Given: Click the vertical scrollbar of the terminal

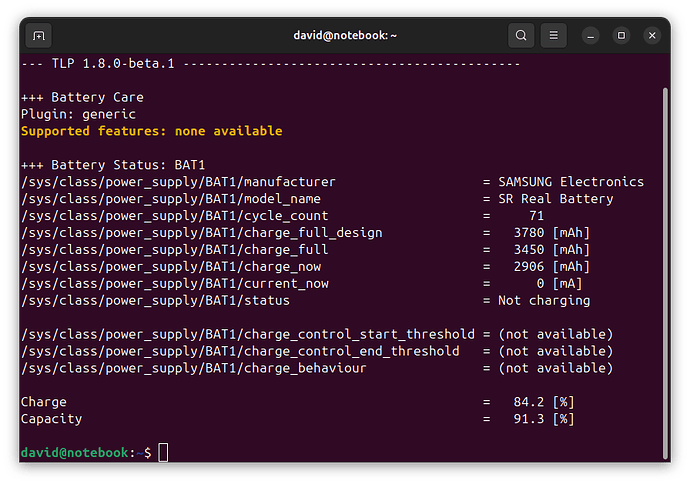Looking at the screenshot, I should [x=665, y=273].
